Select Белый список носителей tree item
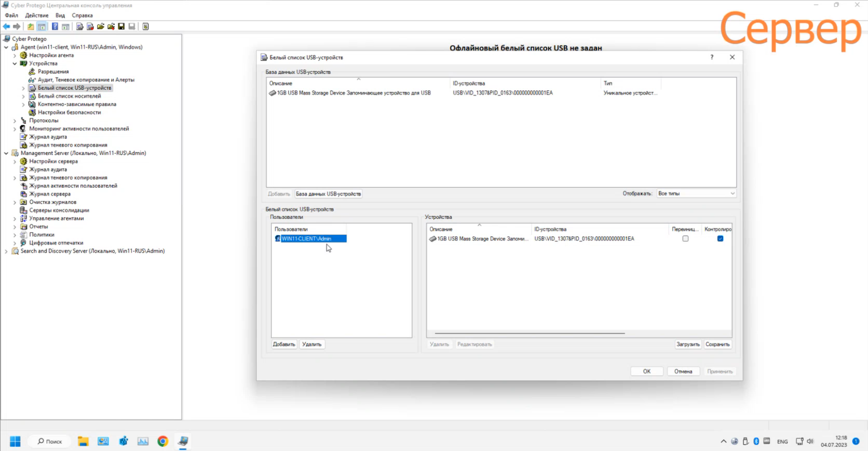The image size is (868, 451). [x=69, y=96]
